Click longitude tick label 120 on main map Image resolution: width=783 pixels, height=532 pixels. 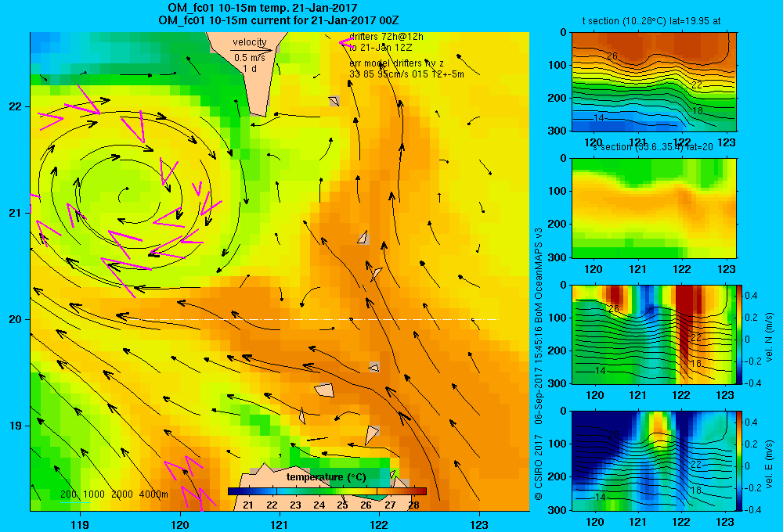point(180,524)
